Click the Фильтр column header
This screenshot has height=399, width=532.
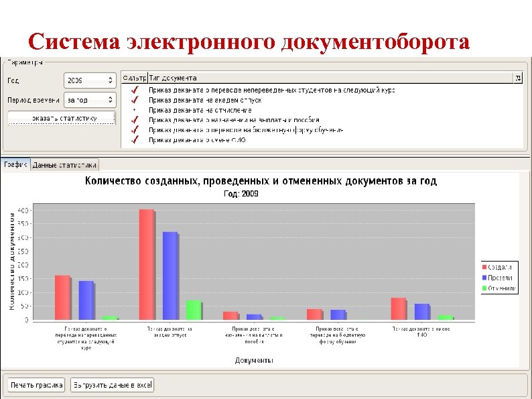click(x=135, y=78)
